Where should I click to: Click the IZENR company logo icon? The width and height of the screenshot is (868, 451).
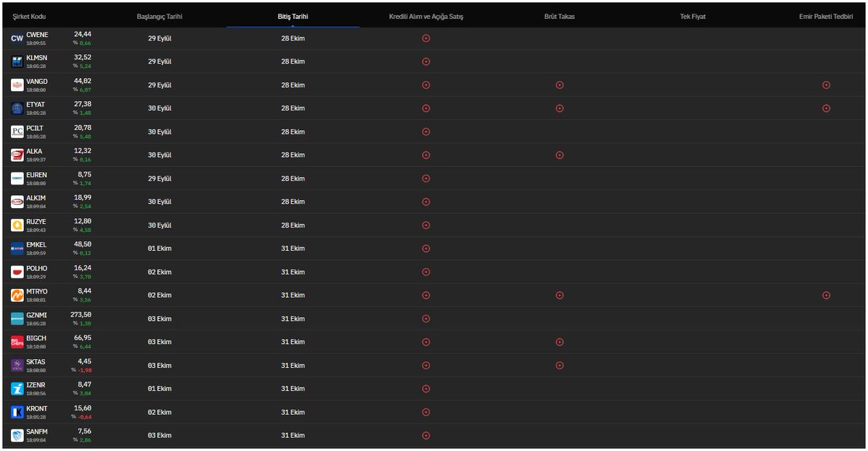coord(17,389)
